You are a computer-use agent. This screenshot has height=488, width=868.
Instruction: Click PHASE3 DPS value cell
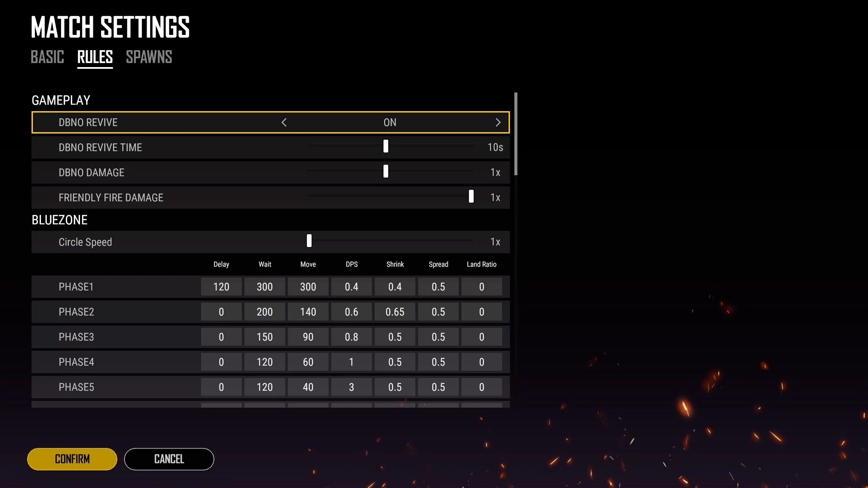pyautogui.click(x=351, y=337)
